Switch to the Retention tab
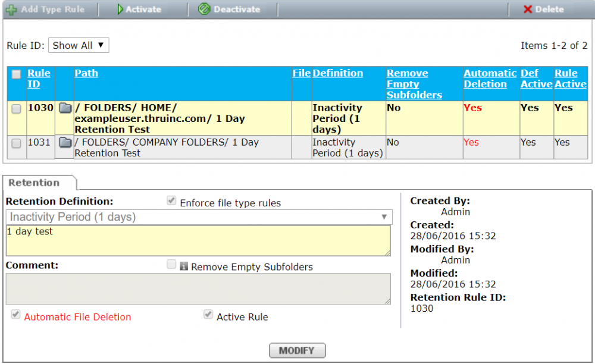 pos(35,183)
